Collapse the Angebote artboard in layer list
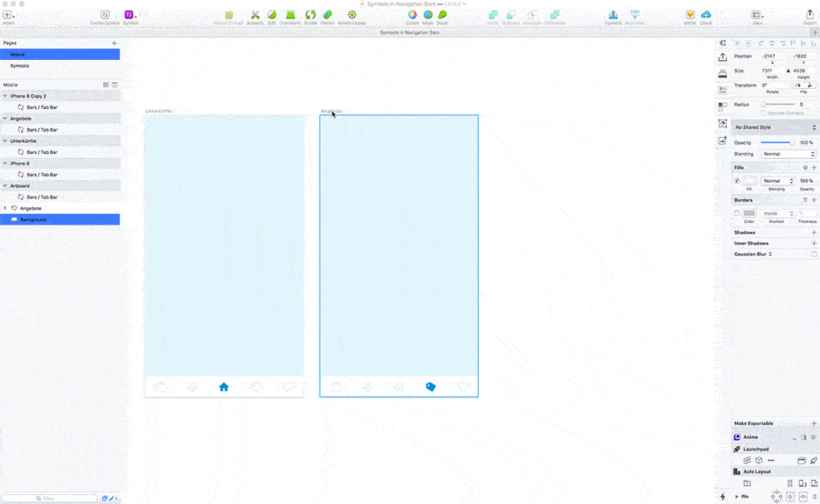Image resolution: width=820 pixels, height=504 pixels. (x=5, y=119)
